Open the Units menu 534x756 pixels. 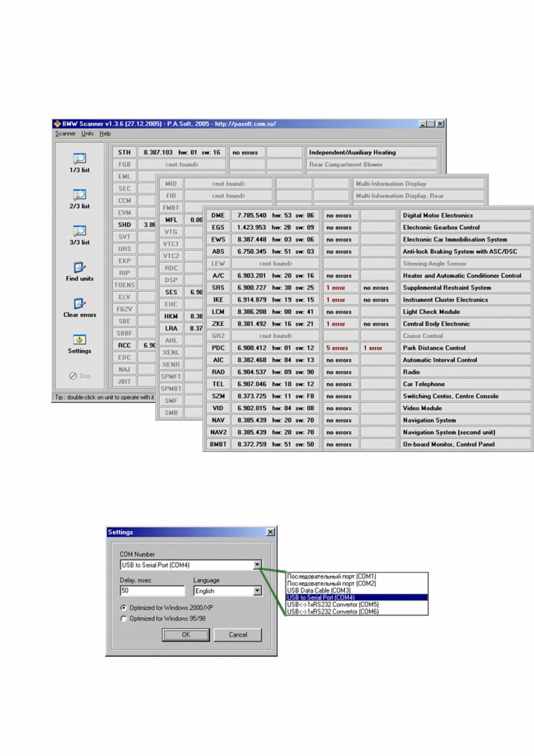click(87, 133)
